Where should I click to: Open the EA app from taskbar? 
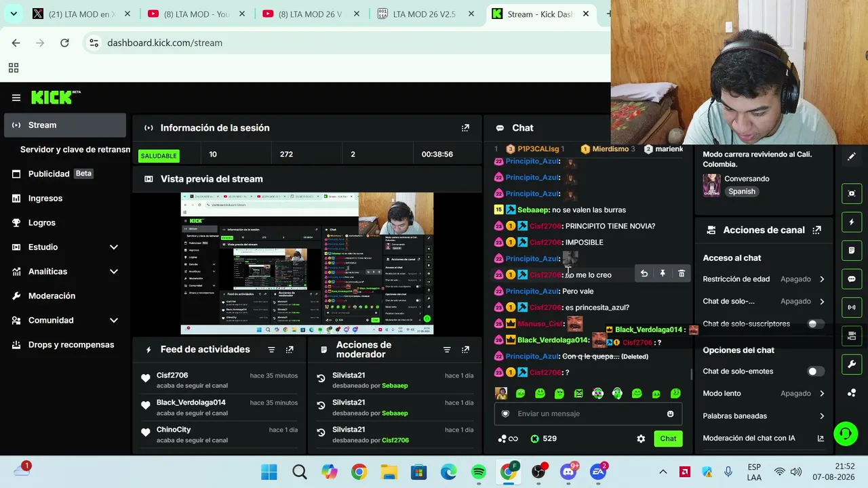click(598, 472)
